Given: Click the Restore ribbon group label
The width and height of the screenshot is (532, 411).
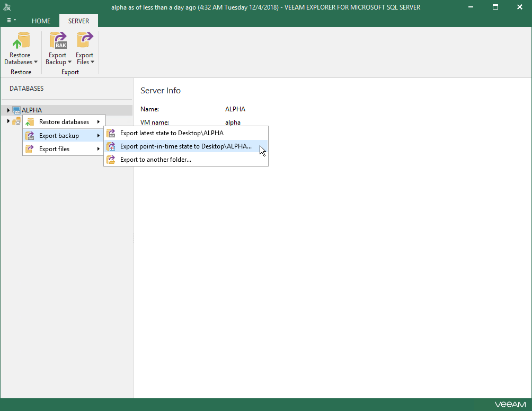Looking at the screenshot, I should (x=21, y=72).
